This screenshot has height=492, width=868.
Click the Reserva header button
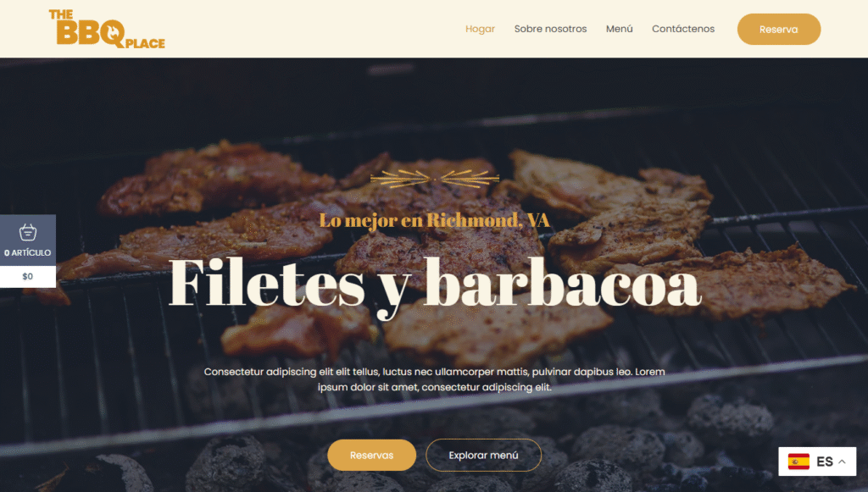click(x=778, y=30)
